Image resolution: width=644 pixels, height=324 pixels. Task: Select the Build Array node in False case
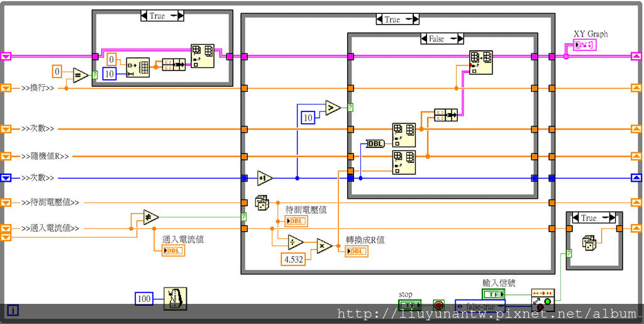click(x=446, y=115)
